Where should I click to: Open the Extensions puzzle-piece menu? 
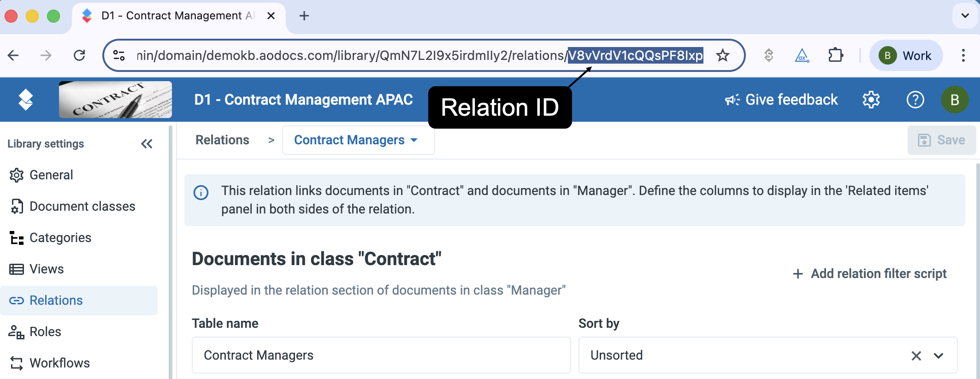click(836, 56)
